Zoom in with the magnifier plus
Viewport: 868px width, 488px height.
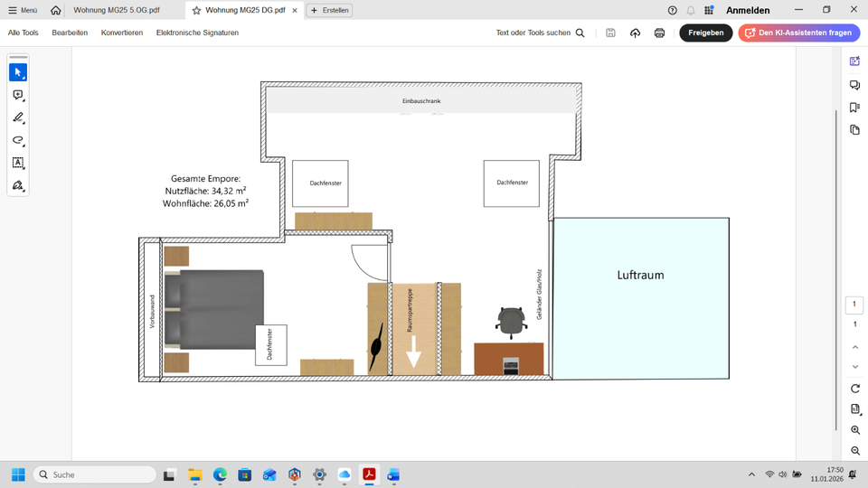pyautogui.click(x=855, y=430)
